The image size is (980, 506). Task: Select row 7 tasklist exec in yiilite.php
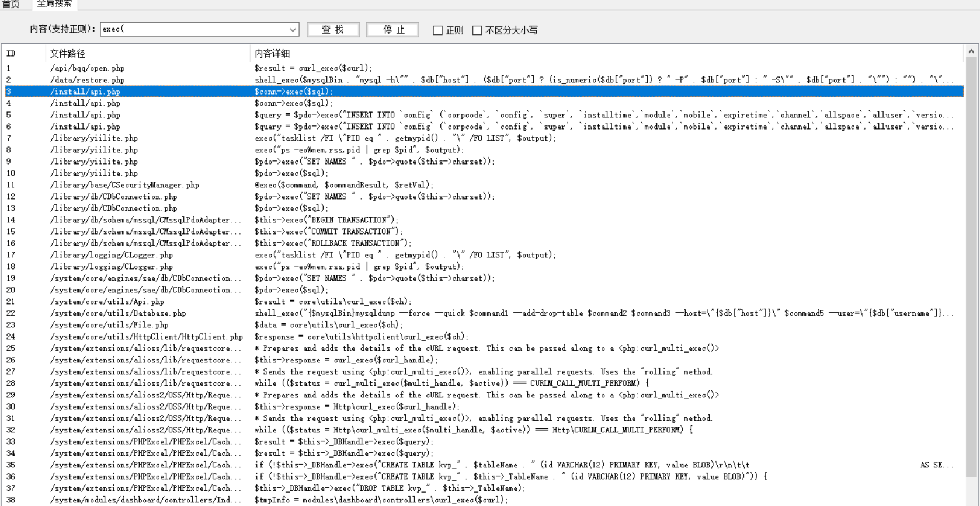pos(484,138)
